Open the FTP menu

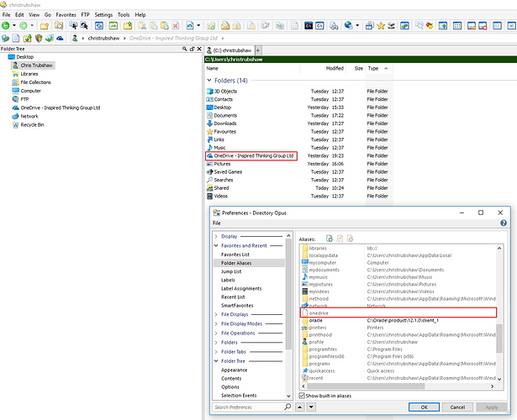(86, 15)
